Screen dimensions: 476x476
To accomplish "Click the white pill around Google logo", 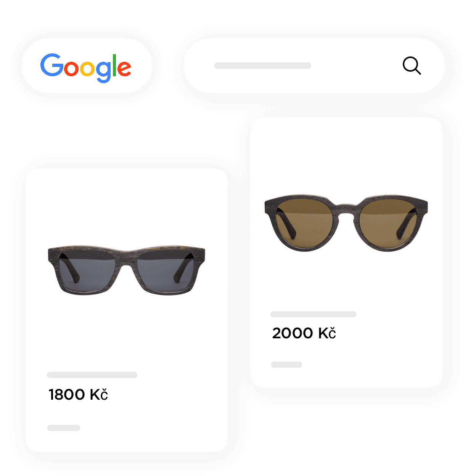I will point(87,66).
